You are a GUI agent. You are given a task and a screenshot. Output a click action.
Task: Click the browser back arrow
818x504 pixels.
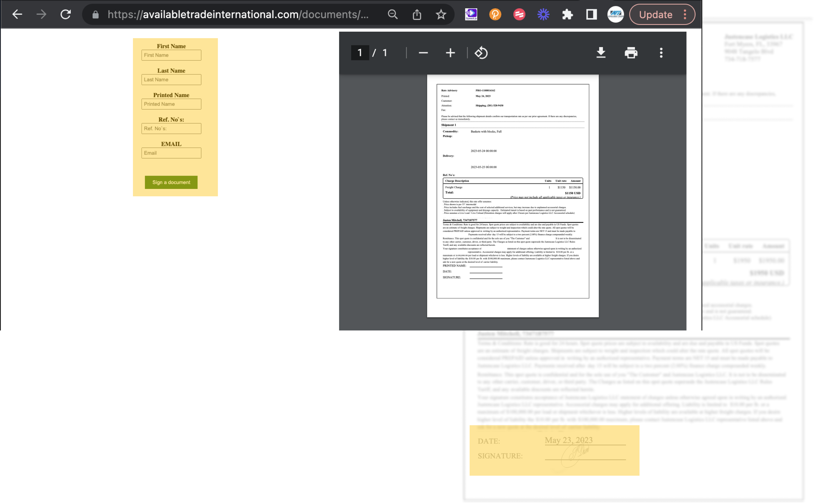tap(17, 14)
